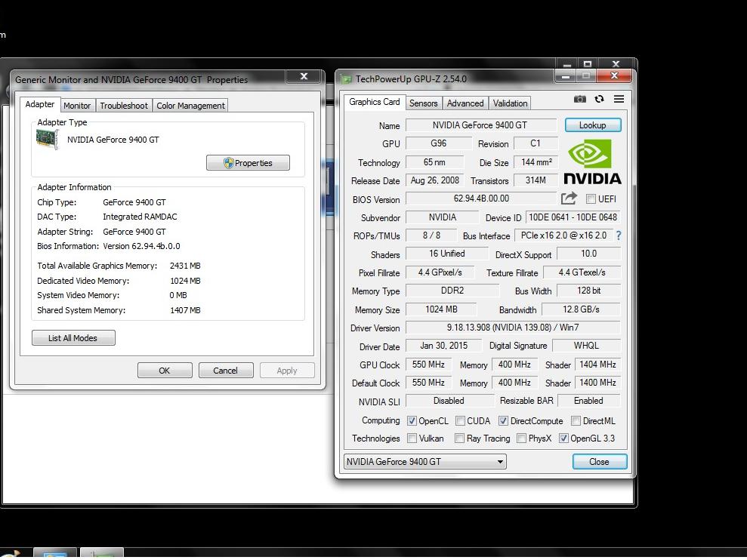Open the Troubleshoot tab
This screenshot has height=560, width=747.
tap(124, 106)
